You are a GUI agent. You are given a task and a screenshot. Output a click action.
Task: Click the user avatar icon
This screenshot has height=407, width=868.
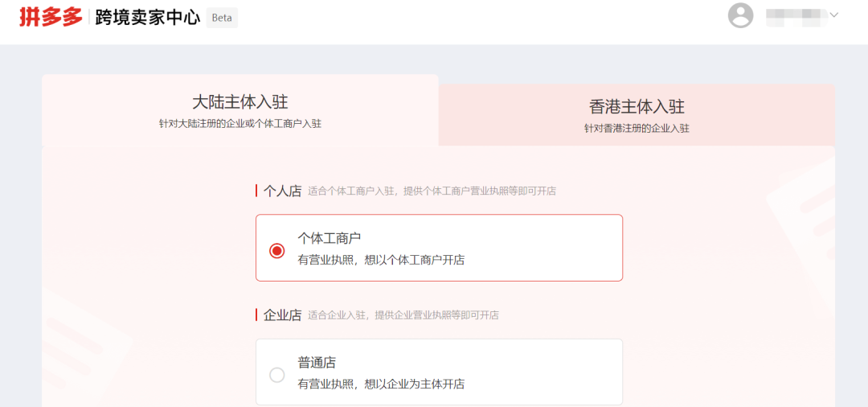(x=740, y=15)
